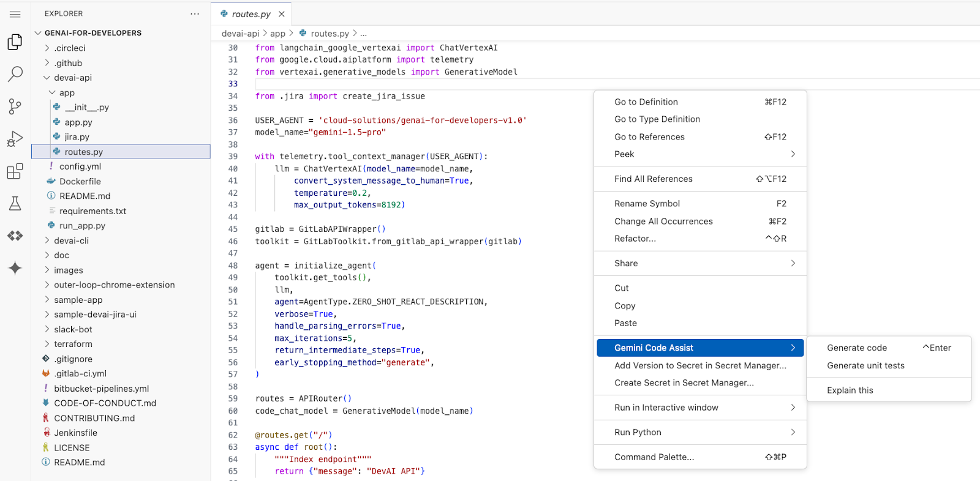The image size is (980, 481).
Task: Expand the images folder
Action: click(121, 270)
